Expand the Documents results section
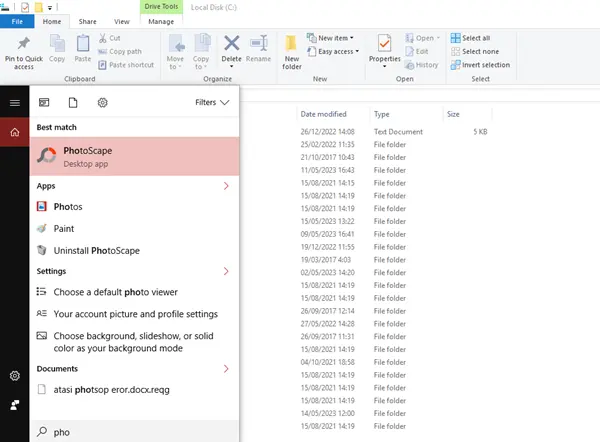The image size is (600, 442). (x=226, y=369)
